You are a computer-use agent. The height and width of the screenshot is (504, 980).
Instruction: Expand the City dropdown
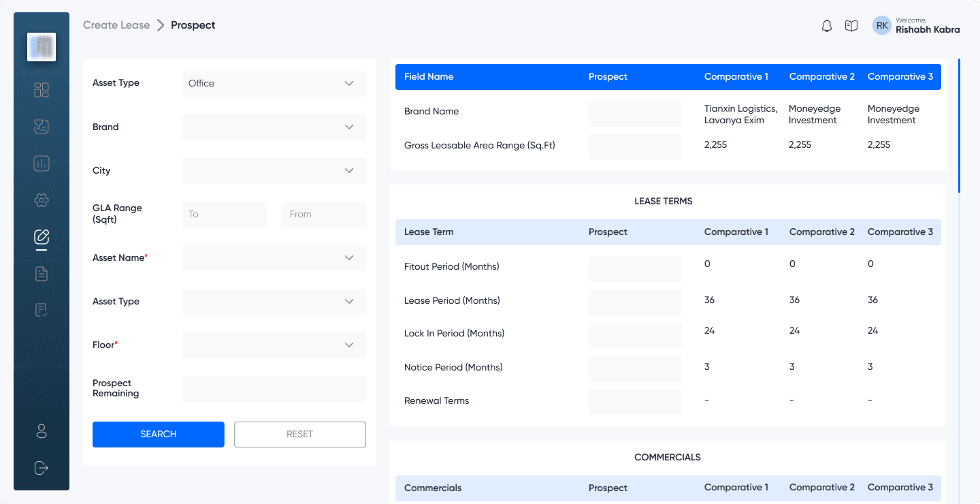click(274, 171)
